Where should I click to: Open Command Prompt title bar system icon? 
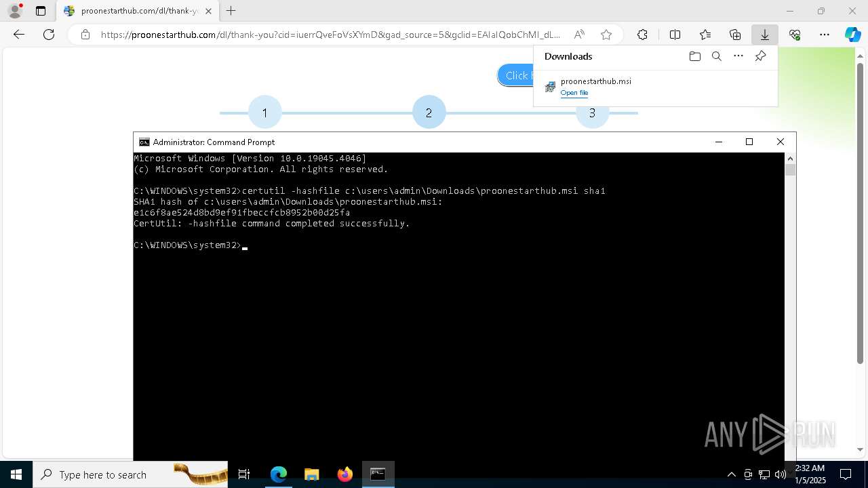(144, 142)
